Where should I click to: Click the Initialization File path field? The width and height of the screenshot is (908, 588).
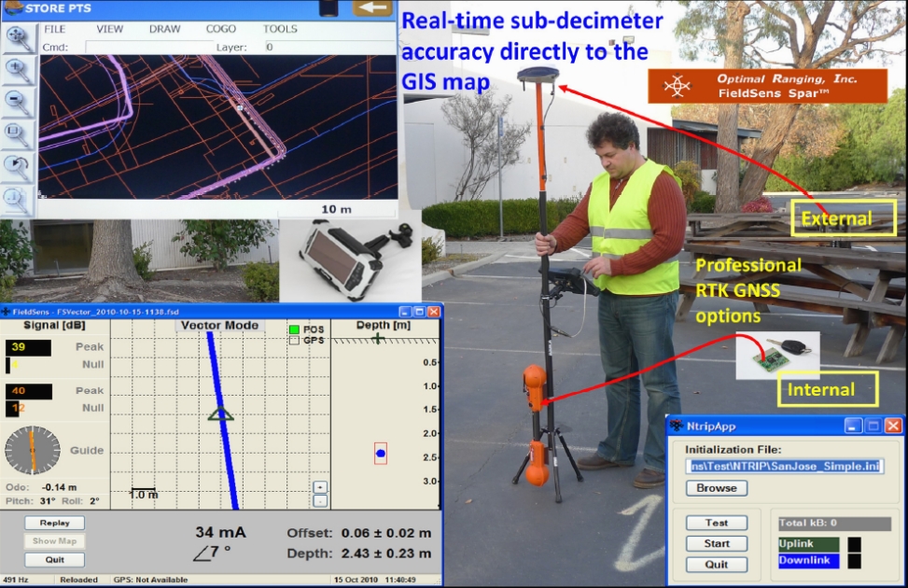785,467
